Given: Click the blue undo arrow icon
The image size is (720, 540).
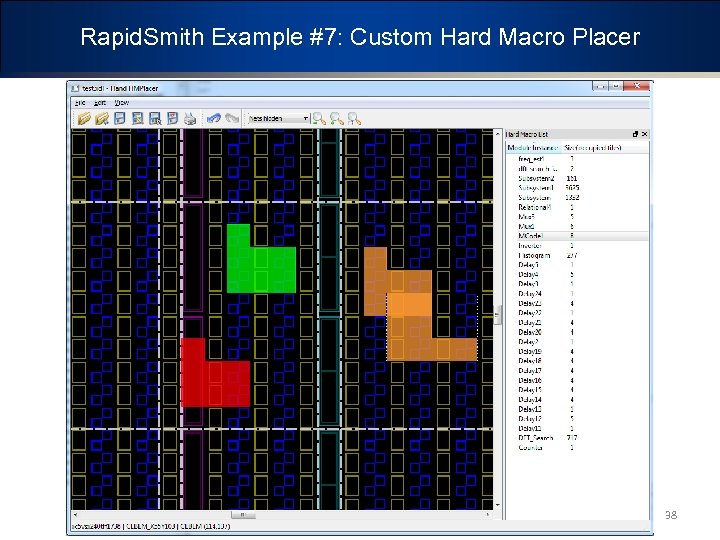Looking at the screenshot, I should [214, 118].
